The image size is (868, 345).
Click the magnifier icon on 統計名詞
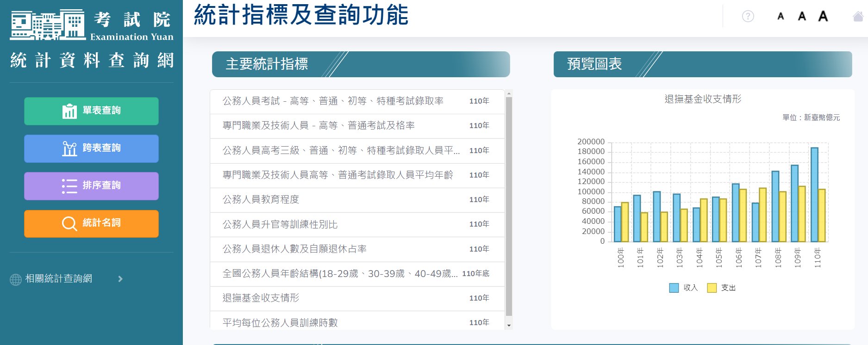[x=69, y=223]
